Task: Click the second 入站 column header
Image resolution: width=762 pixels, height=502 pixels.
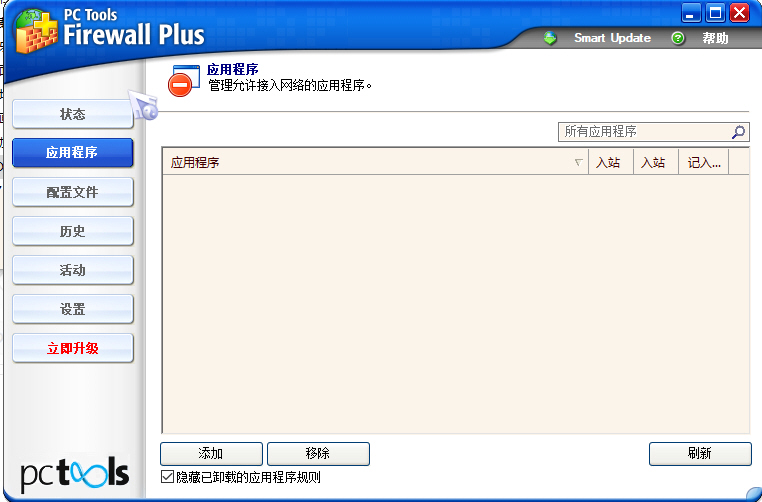Action: point(656,162)
